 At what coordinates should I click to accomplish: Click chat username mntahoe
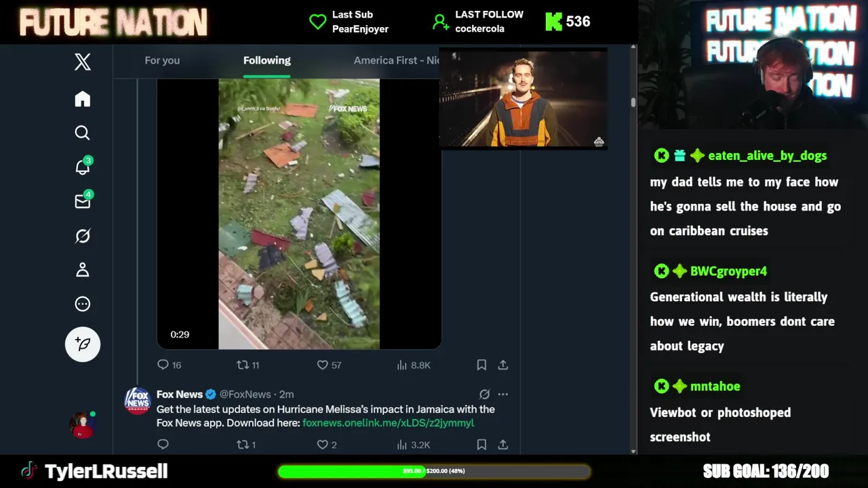coord(715,386)
